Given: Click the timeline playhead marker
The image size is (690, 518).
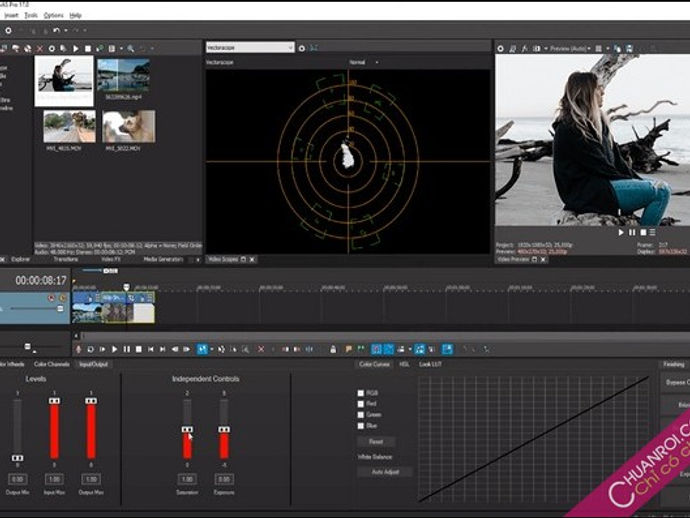Looking at the screenshot, I should point(126,287).
